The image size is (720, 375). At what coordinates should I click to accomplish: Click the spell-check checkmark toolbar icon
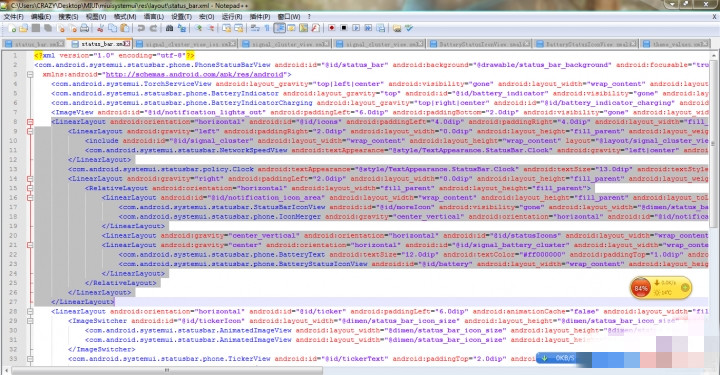pos(409,28)
